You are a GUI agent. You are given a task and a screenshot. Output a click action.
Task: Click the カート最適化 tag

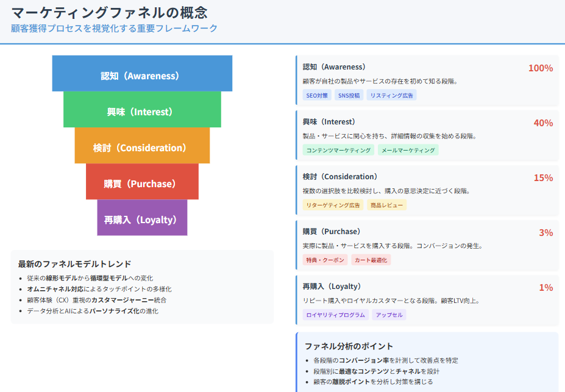371,260
